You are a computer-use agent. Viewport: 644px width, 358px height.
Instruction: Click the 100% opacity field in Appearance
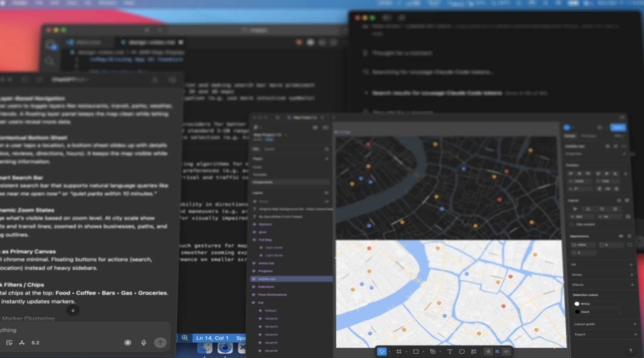583,245
